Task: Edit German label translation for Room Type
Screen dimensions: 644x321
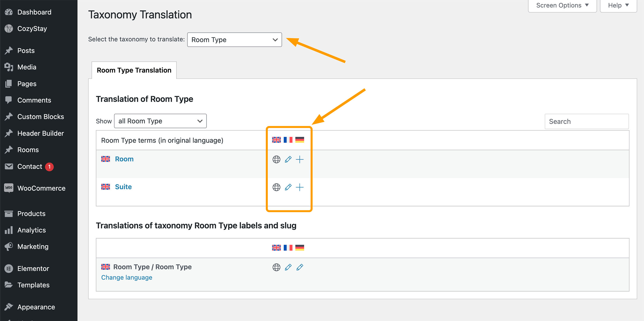Action: pos(299,267)
